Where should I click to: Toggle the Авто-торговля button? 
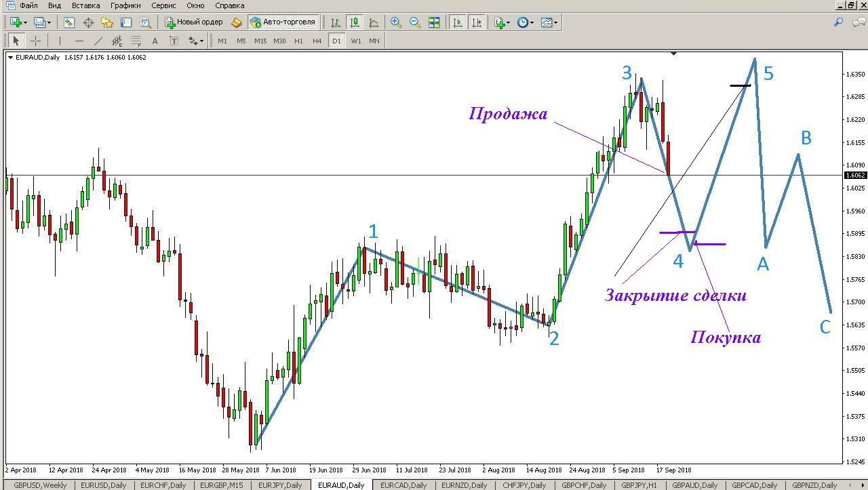283,22
